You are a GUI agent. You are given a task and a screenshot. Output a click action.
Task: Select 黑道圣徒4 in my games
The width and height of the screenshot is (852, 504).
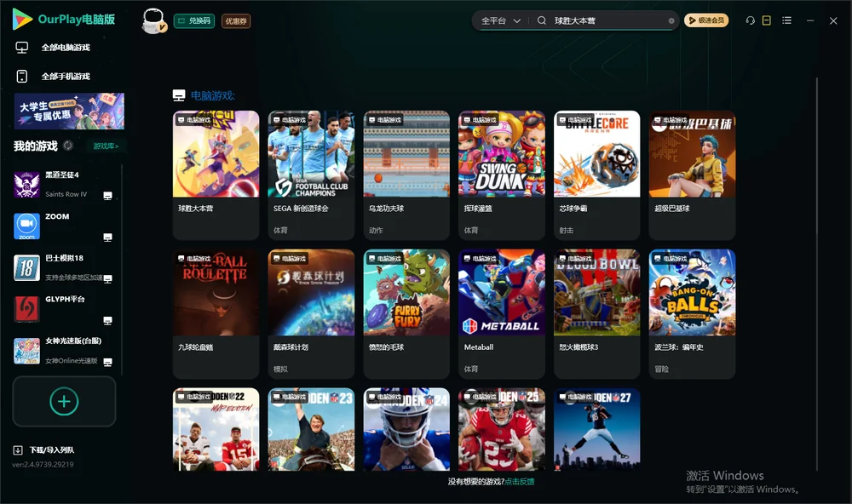tap(64, 185)
